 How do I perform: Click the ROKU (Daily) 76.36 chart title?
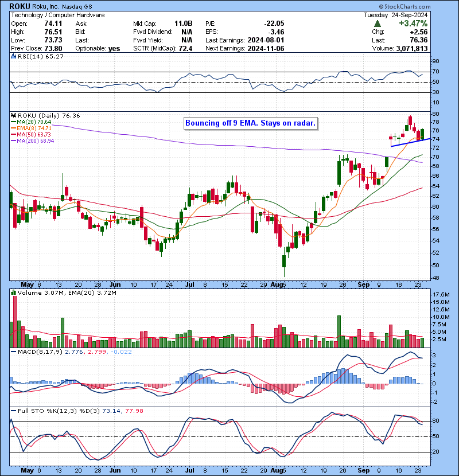click(x=49, y=116)
